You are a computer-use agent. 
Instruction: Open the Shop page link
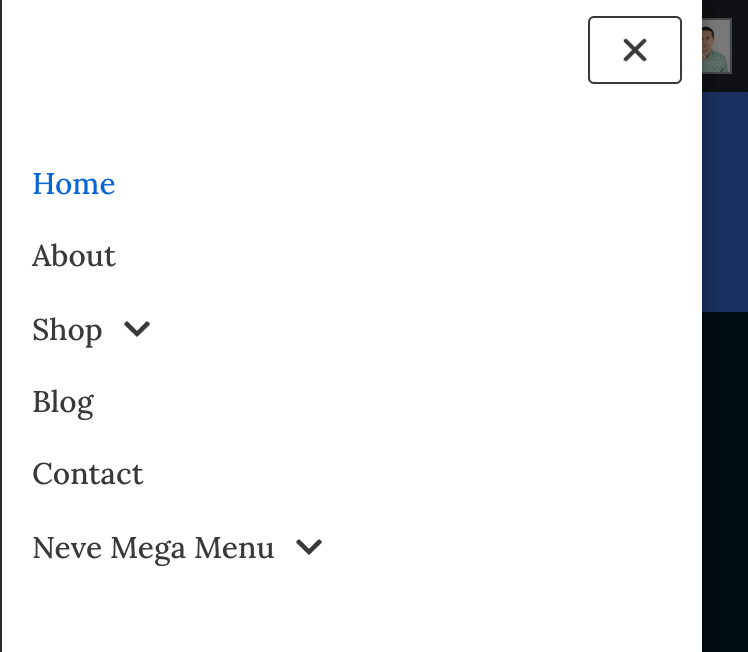67,330
